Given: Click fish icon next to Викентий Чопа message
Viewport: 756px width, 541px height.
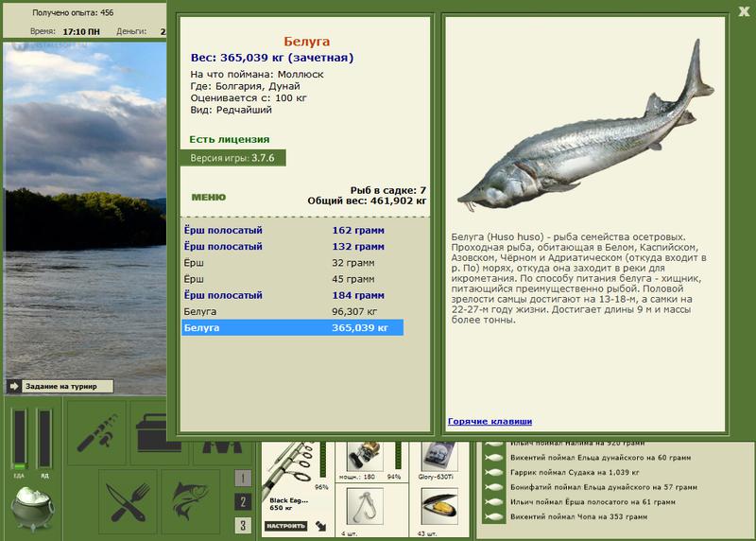Looking at the screenshot, I should coord(493,516).
